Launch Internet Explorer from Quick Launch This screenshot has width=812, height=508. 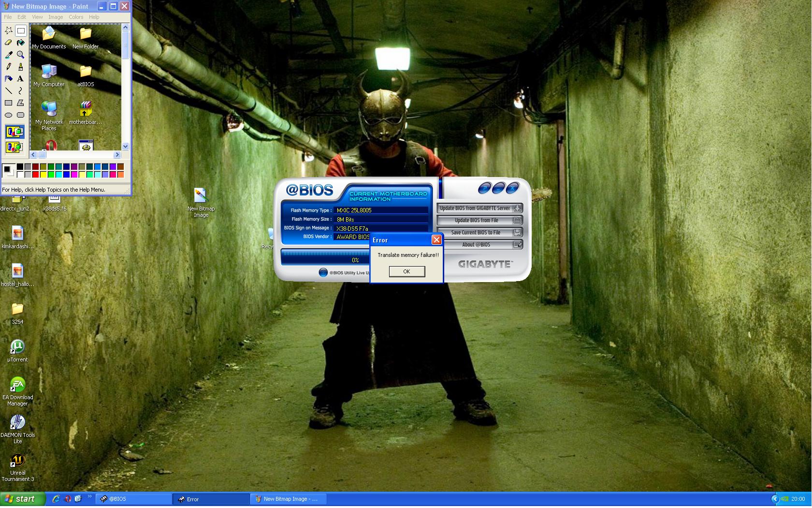pyautogui.click(x=56, y=499)
